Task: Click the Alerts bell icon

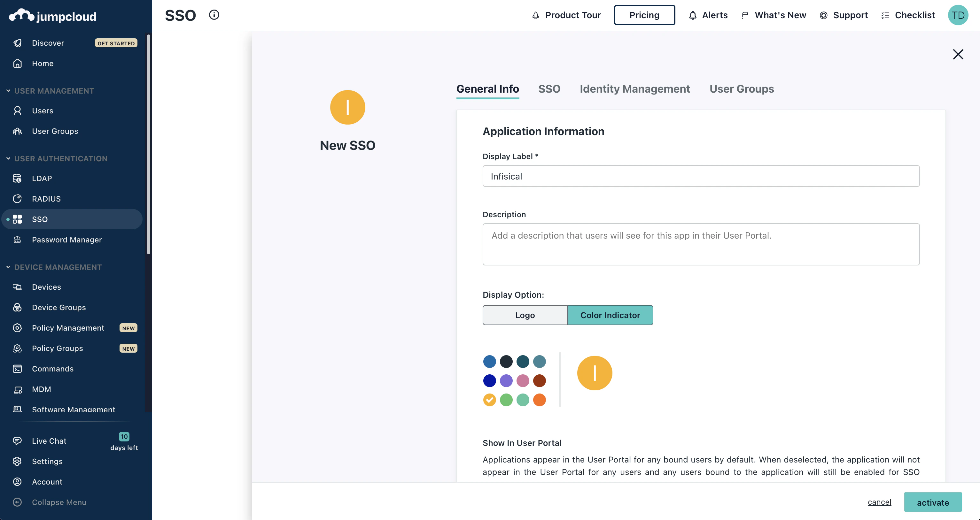Action: coord(693,15)
